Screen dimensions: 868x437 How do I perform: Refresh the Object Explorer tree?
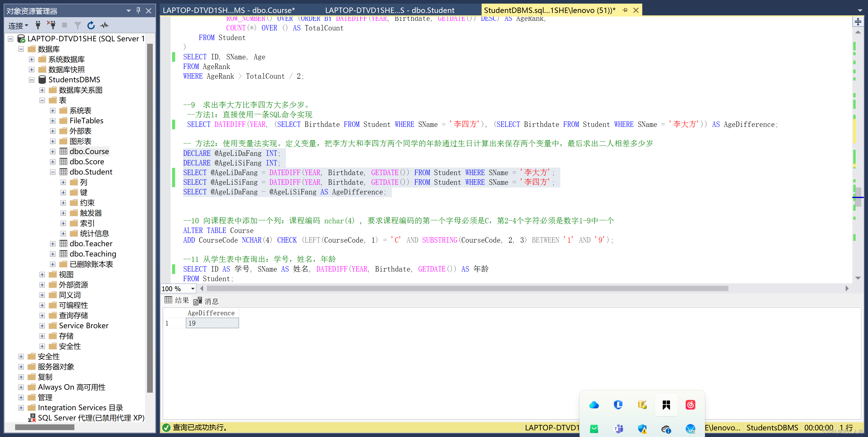tap(91, 25)
